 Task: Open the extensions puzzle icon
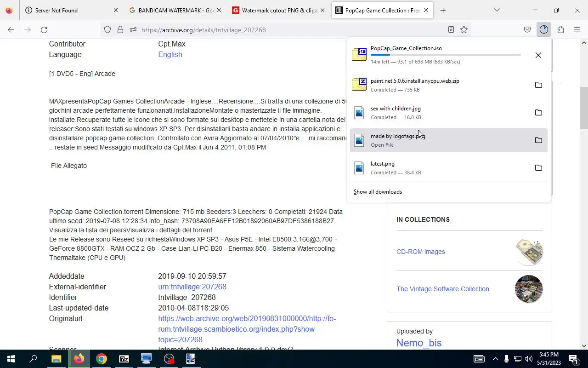click(560, 29)
